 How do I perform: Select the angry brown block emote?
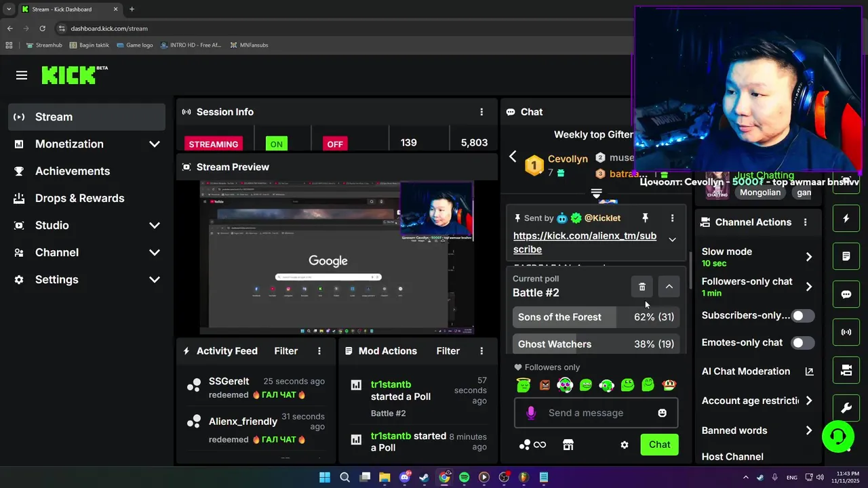click(545, 385)
